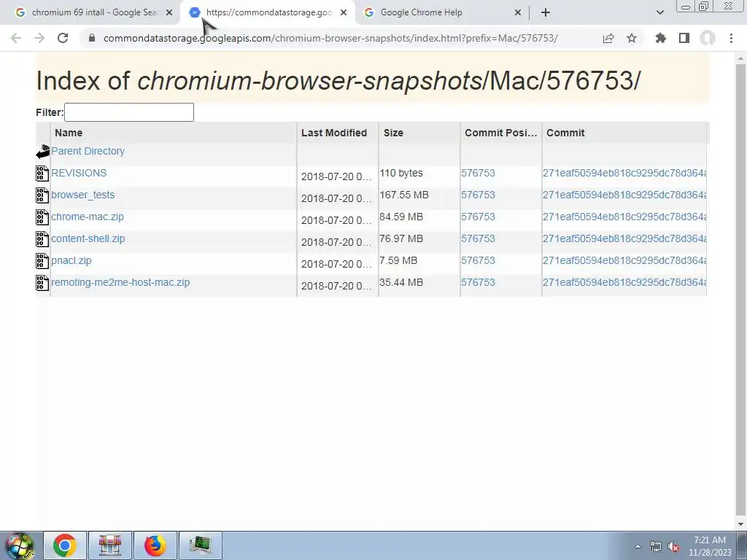Open the Extensions puzzle icon

click(661, 38)
